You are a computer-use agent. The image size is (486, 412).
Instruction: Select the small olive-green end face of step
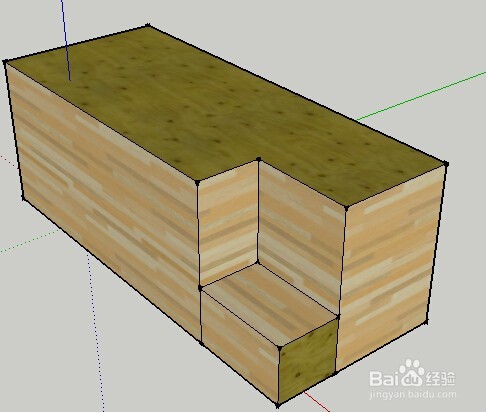tap(307, 361)
